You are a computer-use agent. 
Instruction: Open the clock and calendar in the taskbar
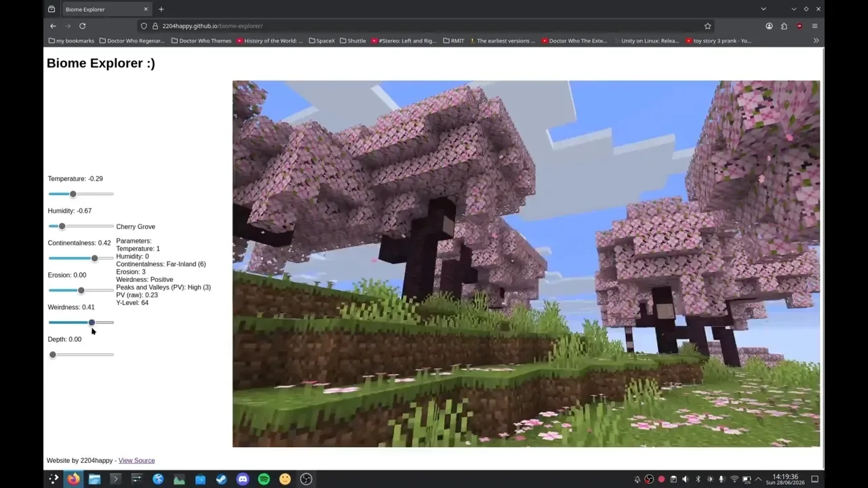pyautogui.click(x=785, y=479)
